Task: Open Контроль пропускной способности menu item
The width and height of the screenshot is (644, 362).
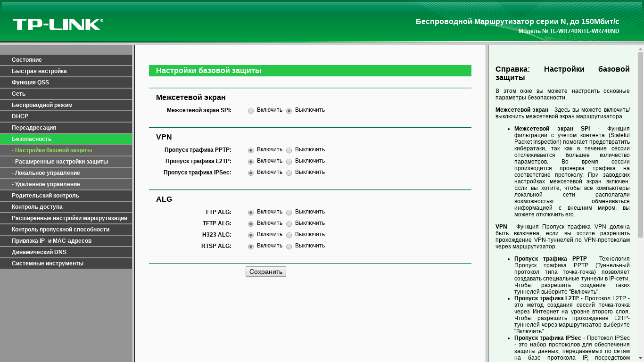Action: (66, 230)
